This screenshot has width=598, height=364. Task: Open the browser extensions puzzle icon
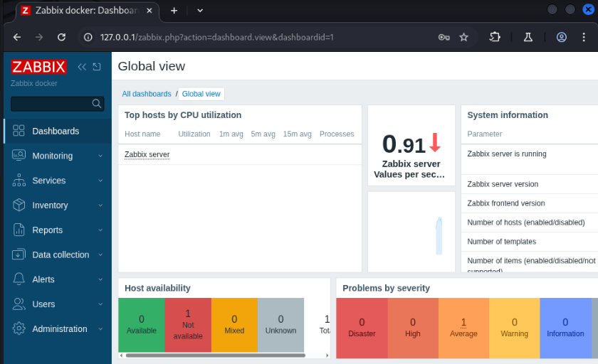click(495, 37)
